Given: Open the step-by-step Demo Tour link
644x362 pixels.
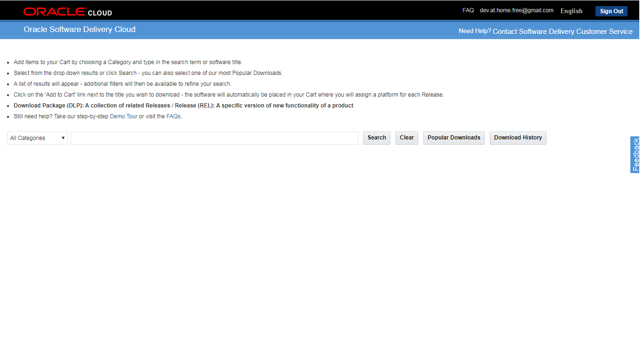Looking at the screenshot, I should tap(124, 116).
